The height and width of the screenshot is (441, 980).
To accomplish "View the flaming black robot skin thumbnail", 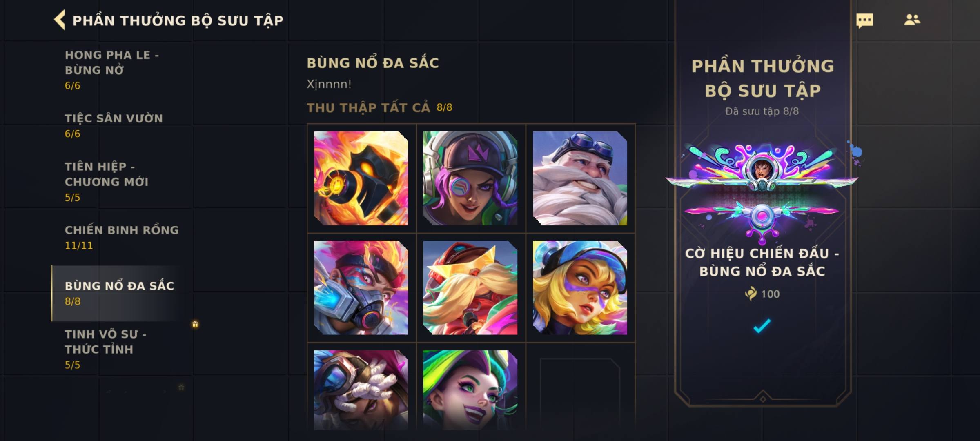I will [x=361, y=178].
